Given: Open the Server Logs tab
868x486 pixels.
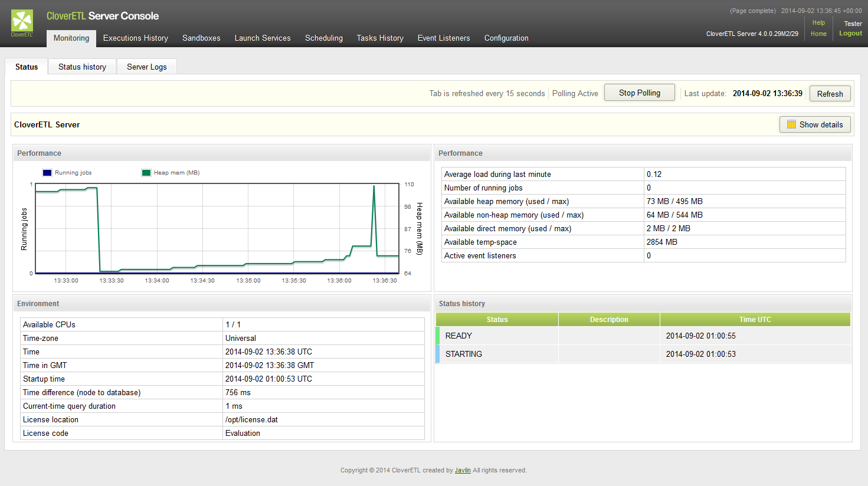Looking at the screenshot, I should 147,67.
